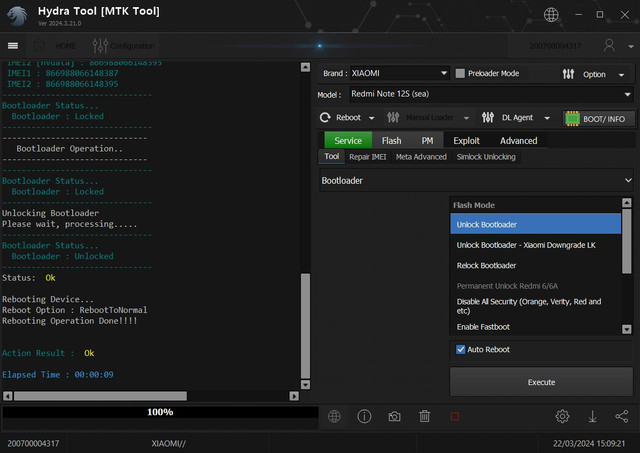Click the log horizontal scroll right arrow

[x=294, y=396]
